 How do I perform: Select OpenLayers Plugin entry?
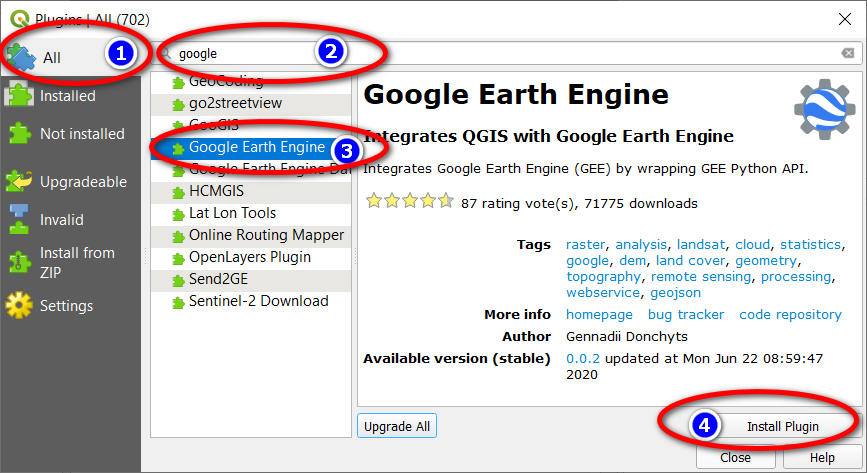(x=251, y=258)
